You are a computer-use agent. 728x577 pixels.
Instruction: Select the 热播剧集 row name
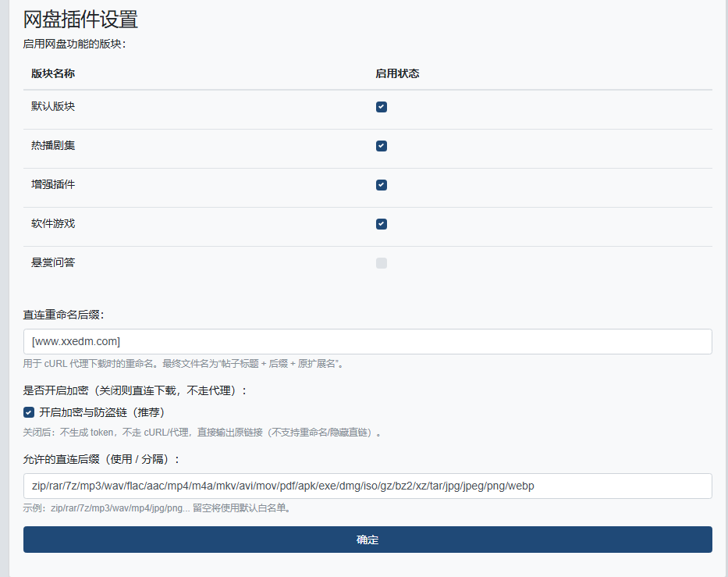coord(53,146)
